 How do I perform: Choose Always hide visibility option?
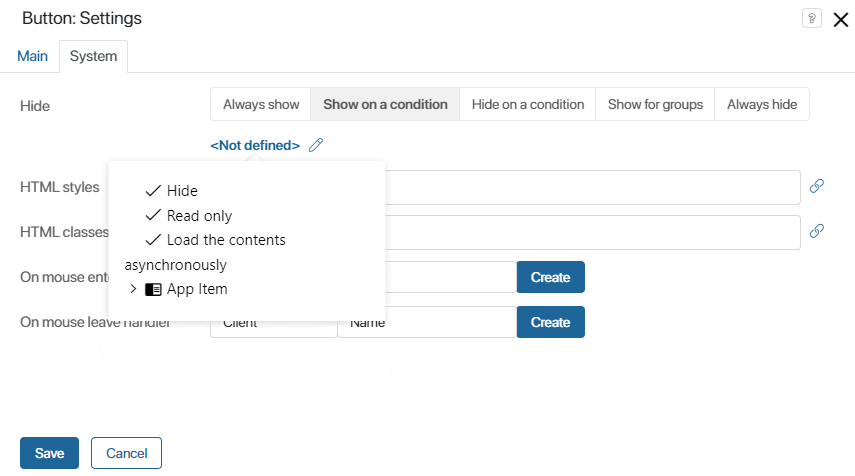point(762,104)
